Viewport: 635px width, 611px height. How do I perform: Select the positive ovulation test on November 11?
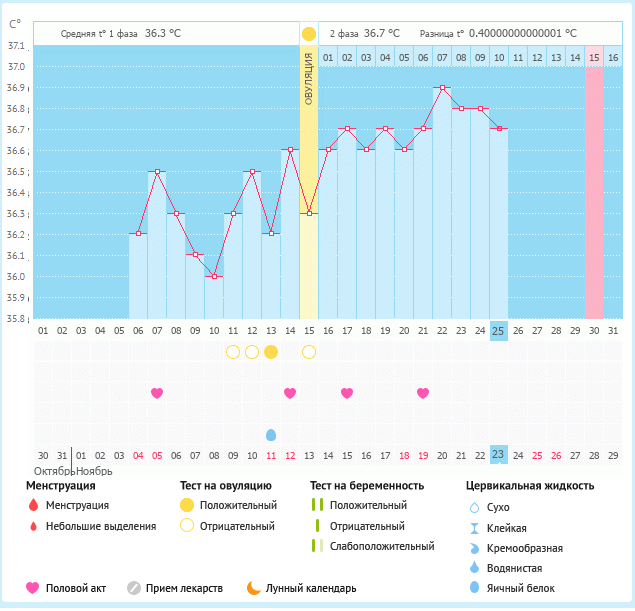point(271,352)
